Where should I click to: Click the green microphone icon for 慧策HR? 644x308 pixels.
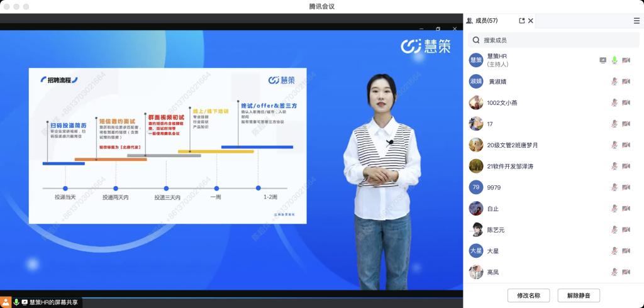(x=614, y=60)
